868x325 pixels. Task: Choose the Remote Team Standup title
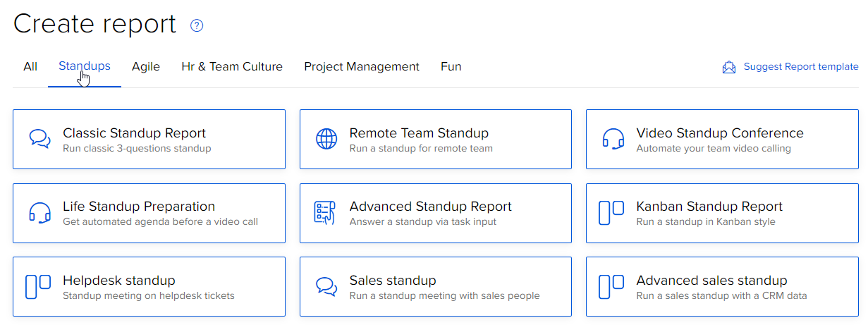419,133
